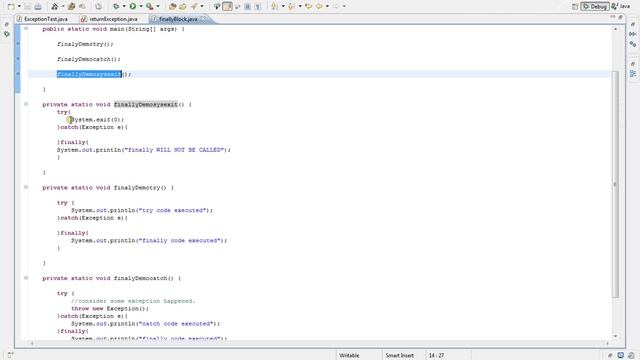Click the Print toolbar icon
This screenshot has width=640, height=360.
(38, 7)
